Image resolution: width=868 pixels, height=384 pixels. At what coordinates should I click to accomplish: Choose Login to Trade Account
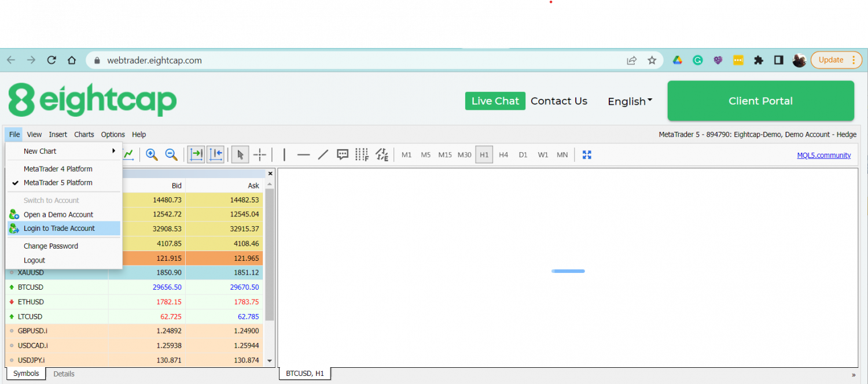[x=64, y=228]
